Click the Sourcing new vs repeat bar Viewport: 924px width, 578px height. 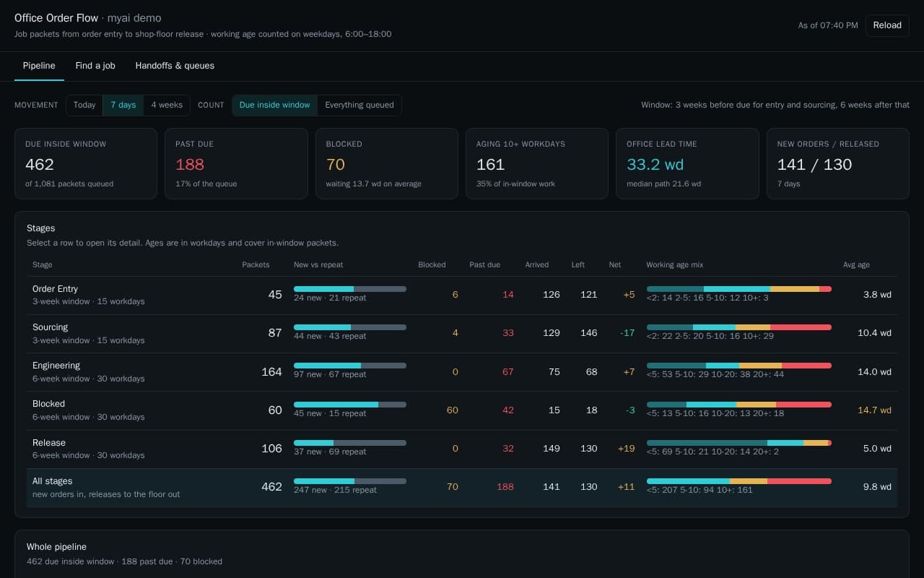pyautogui.click(x=350, y=327)
